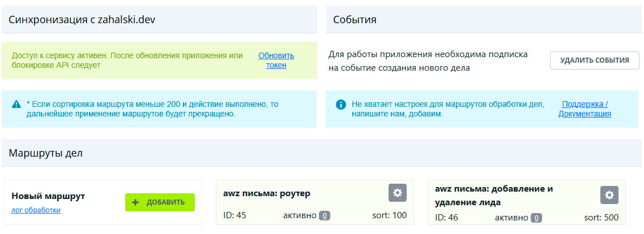This screenshot has width=644, height=234.
Task: Click the warning triangle icon in sorting note
Action: pyautogui.click(x=16, y=105)
